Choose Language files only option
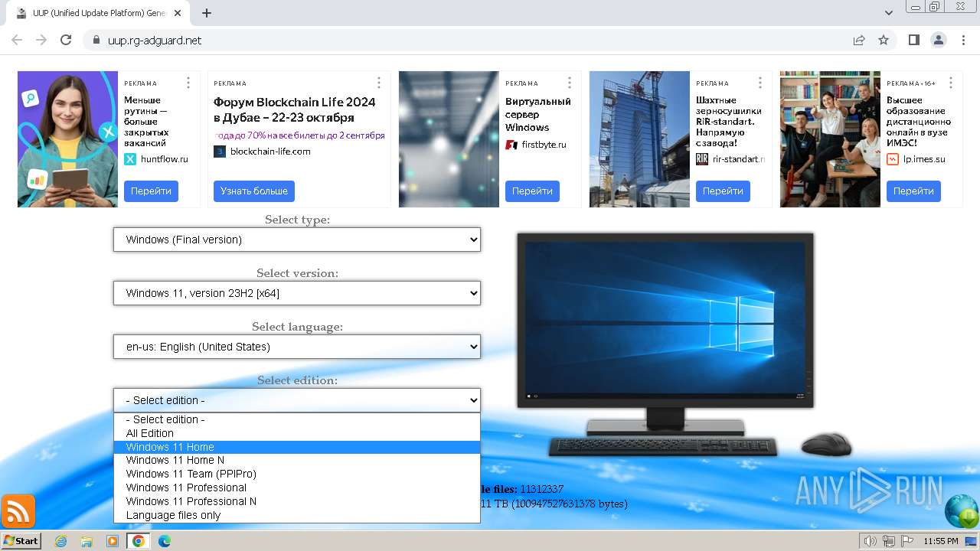The height and width of the screenshot is (551, 980). tap(297, 515)
